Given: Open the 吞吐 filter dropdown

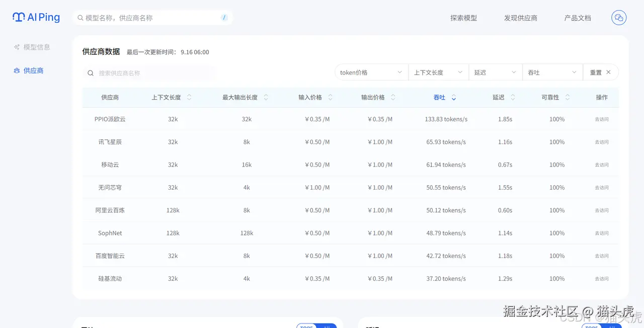Looking at the screenshot, I should 552,72.
